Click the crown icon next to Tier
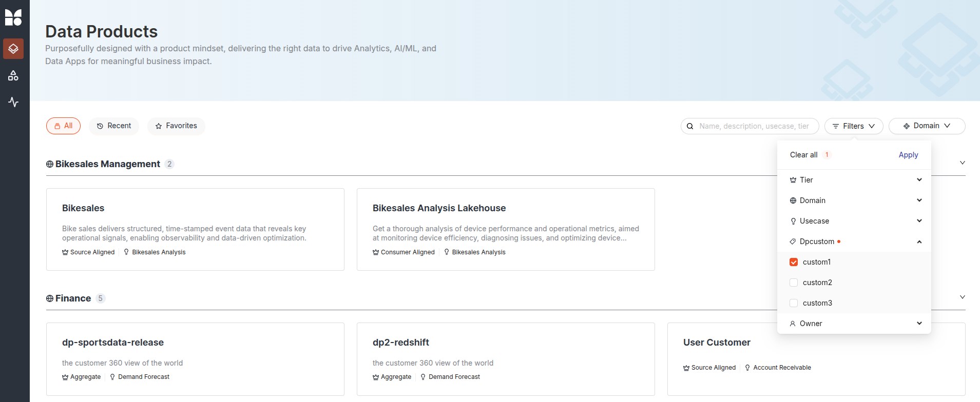The height and width of the screenshot is (402, 980). pos(793,180)
